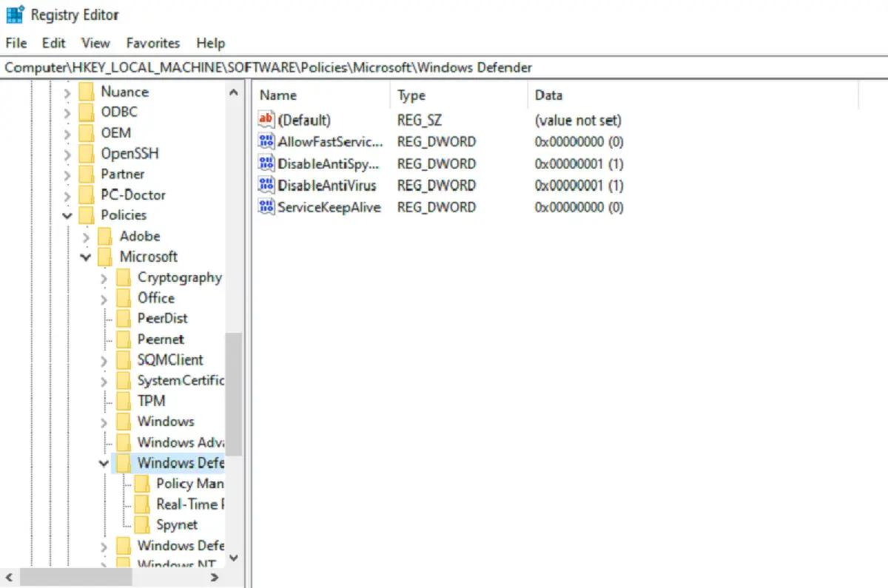
Task: Click the PC-Doctor folder icon
Action: 87,195
